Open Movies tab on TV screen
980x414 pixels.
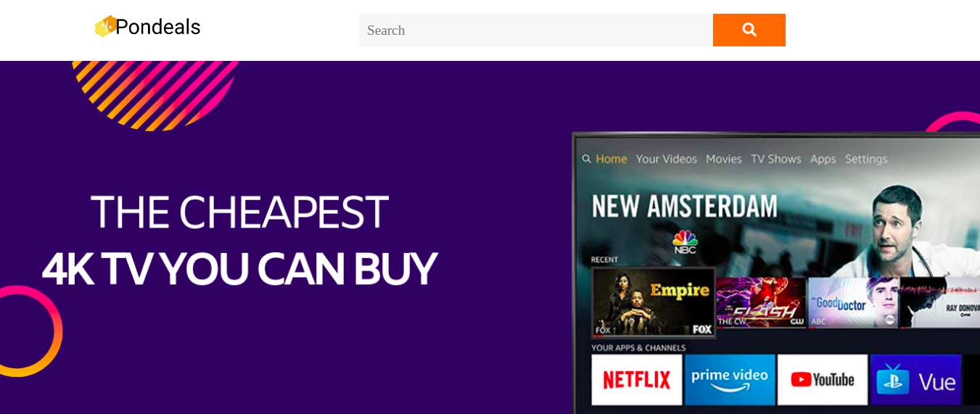tap(724, 159)
